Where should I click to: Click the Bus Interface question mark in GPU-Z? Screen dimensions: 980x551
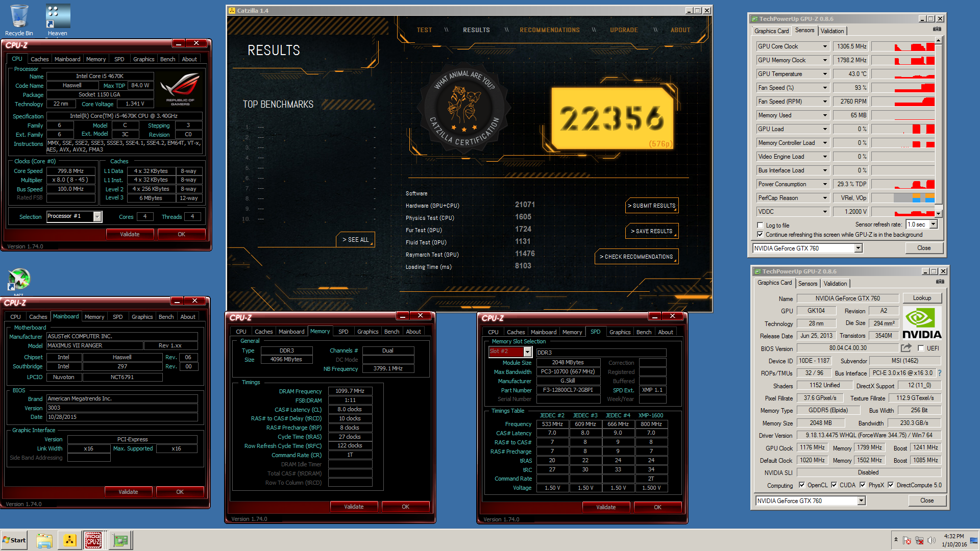(940, 373)
